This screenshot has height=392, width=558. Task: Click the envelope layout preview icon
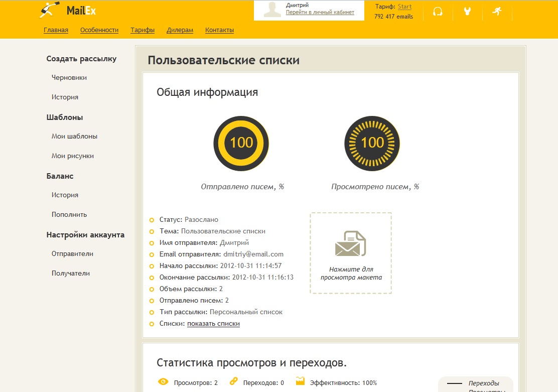coord(350,243)
